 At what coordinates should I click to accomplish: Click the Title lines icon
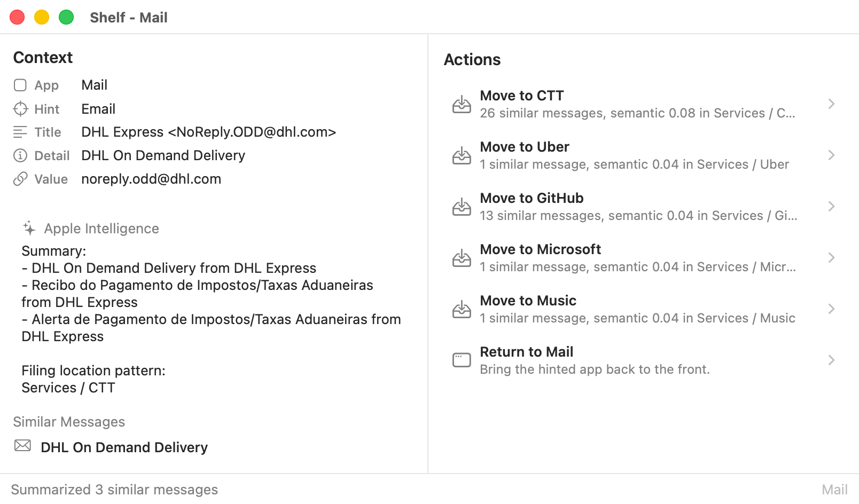click(20, 132)
